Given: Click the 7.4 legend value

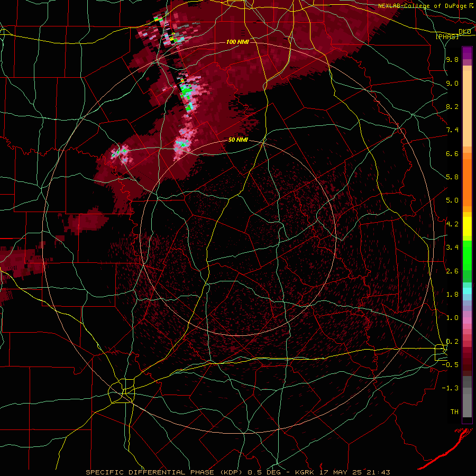Looking at the screenshot, I should point(452,130).
